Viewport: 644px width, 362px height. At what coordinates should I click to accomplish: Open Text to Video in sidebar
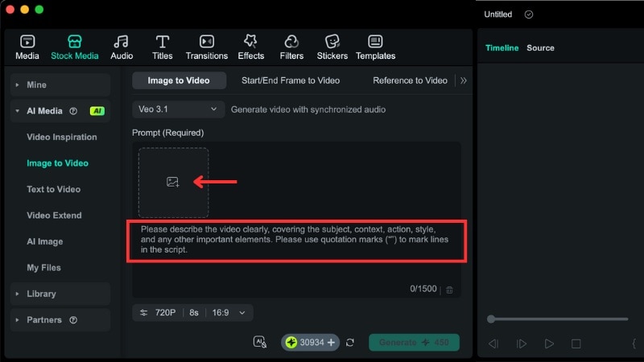click(x=53, y=189)
